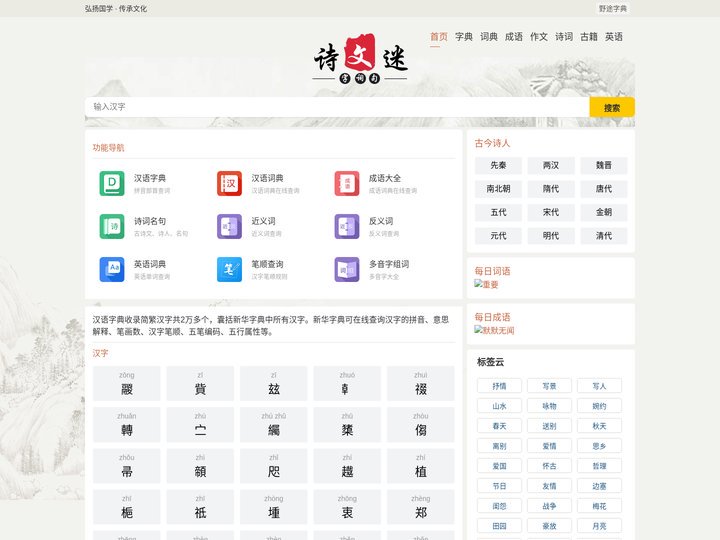Screen dimensions: 720x540
Task: Select the 魏晋 poet era
Action: (x=604, y=165)
